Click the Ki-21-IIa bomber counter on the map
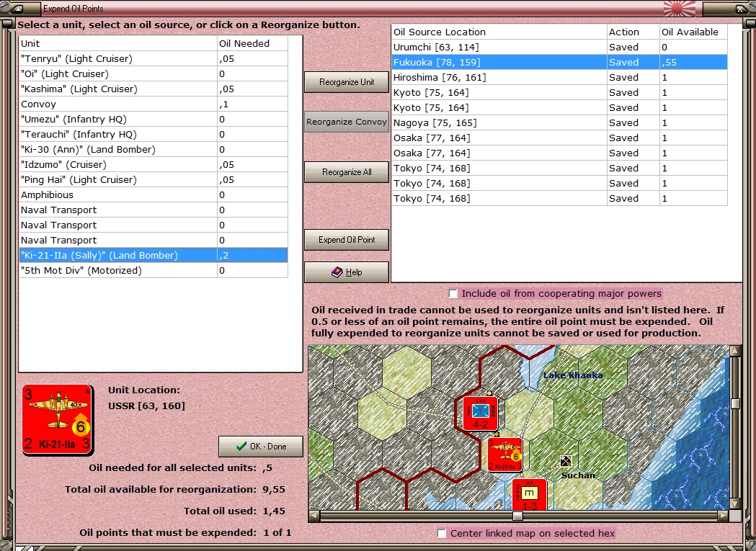 coord(504,454)
